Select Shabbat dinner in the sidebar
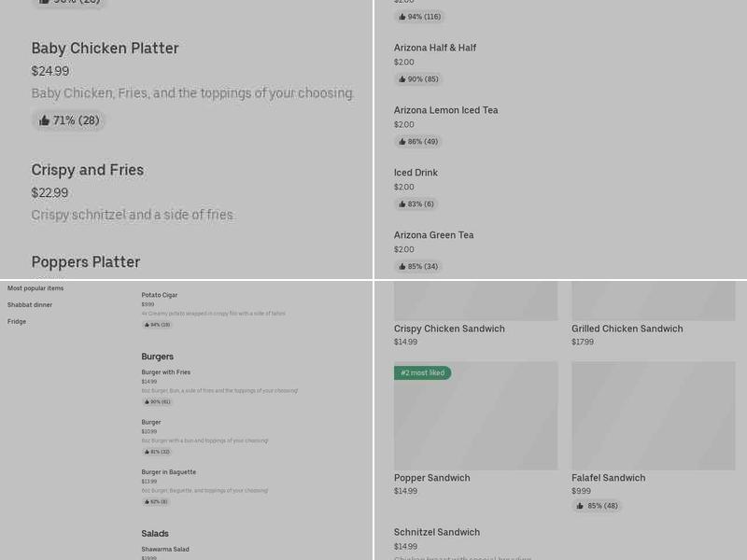The width and height of the screenshot is (747, 560). pyautogui.click(x=30, y=305)
